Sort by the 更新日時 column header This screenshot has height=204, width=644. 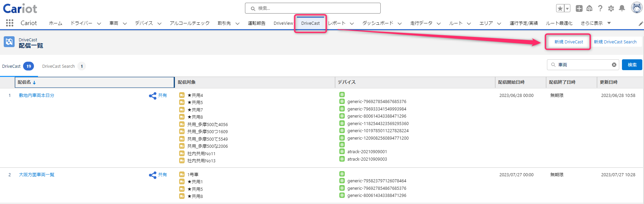pyautogui.click(x=620, y=82)
